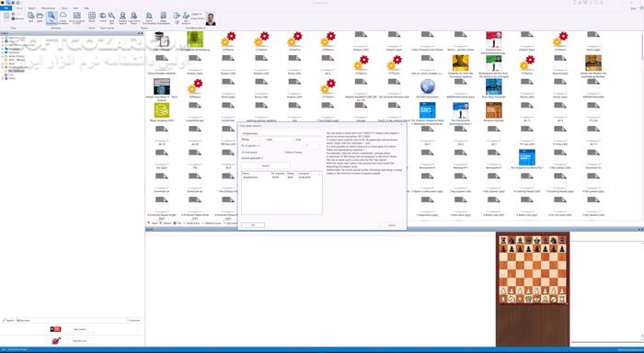Image resolution: width=644 pixels, height=353 pixels.
Task: Click the Cloud Databases ribbon icon
Action: (x=63, y=18)
